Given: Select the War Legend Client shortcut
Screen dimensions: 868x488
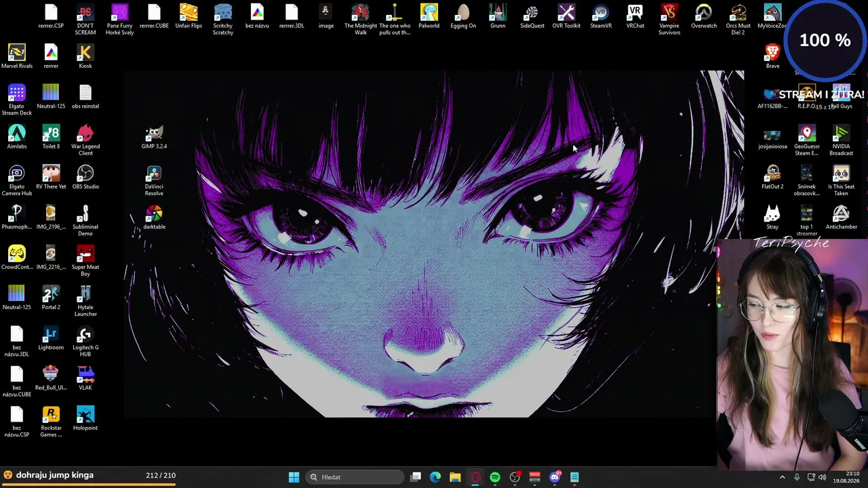Looking at the screenshot, I should 85,140.
